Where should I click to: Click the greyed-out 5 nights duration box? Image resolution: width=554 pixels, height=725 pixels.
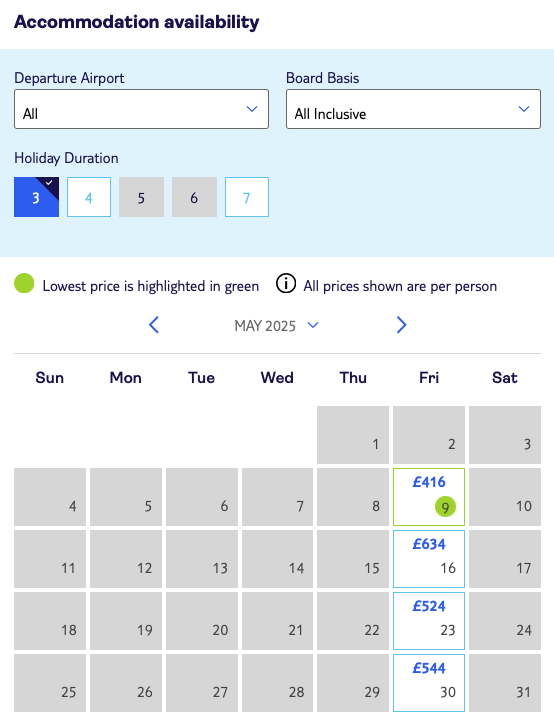point(142,197)
